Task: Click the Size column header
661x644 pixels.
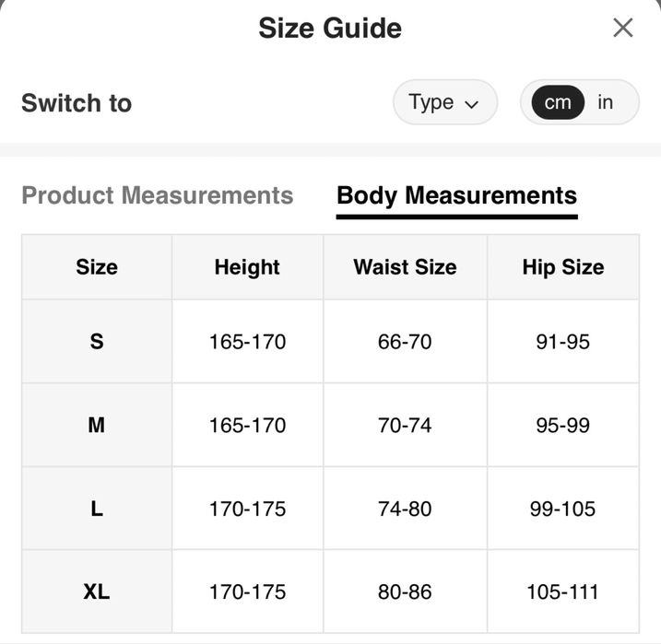Action: [97, 267]
